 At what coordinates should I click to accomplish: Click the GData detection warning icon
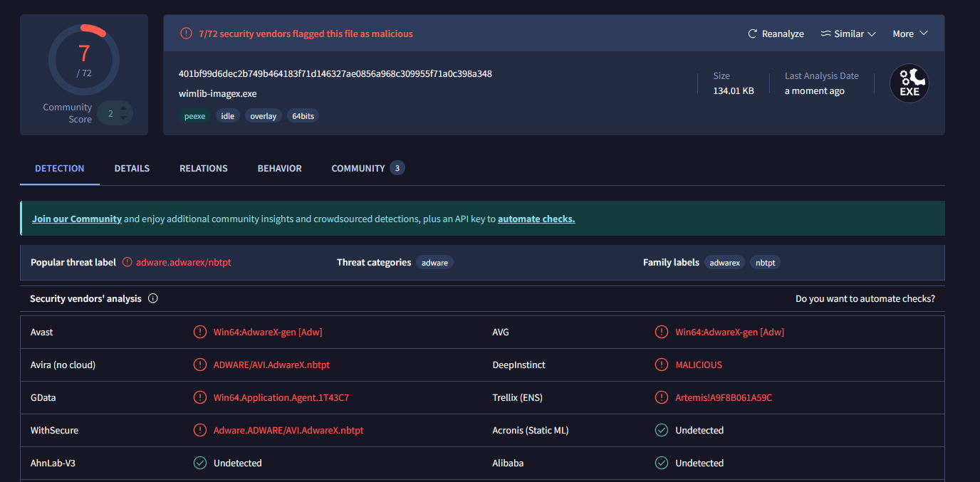(x=200, y=397)
